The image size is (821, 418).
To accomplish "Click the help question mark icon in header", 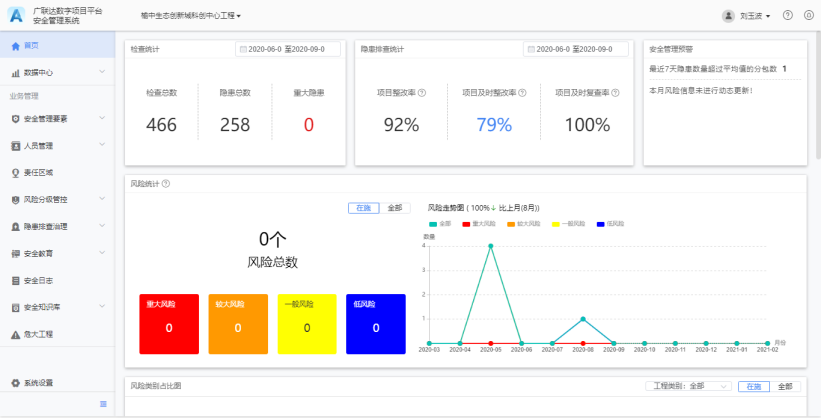I will coord(788,16).
